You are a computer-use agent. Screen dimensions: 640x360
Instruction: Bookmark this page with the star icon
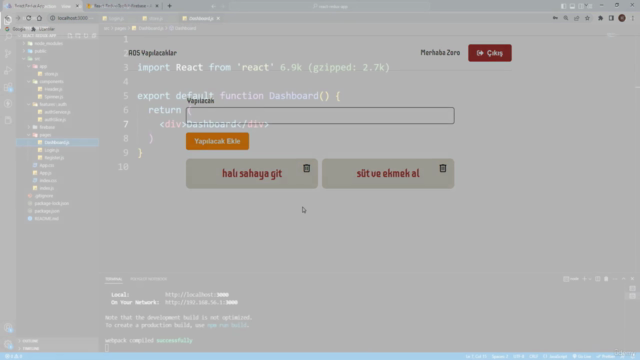coord(587,18)
